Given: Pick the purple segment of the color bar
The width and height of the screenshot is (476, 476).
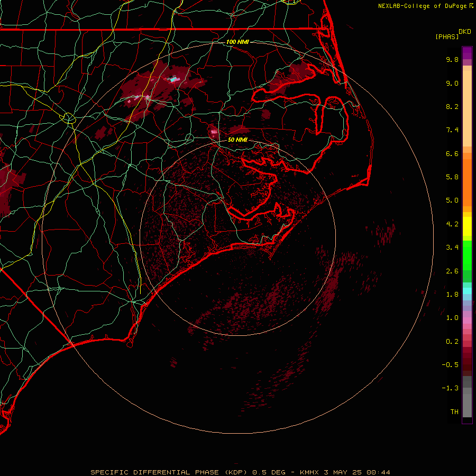Looking at the screenshot, I should coord(467,53).
